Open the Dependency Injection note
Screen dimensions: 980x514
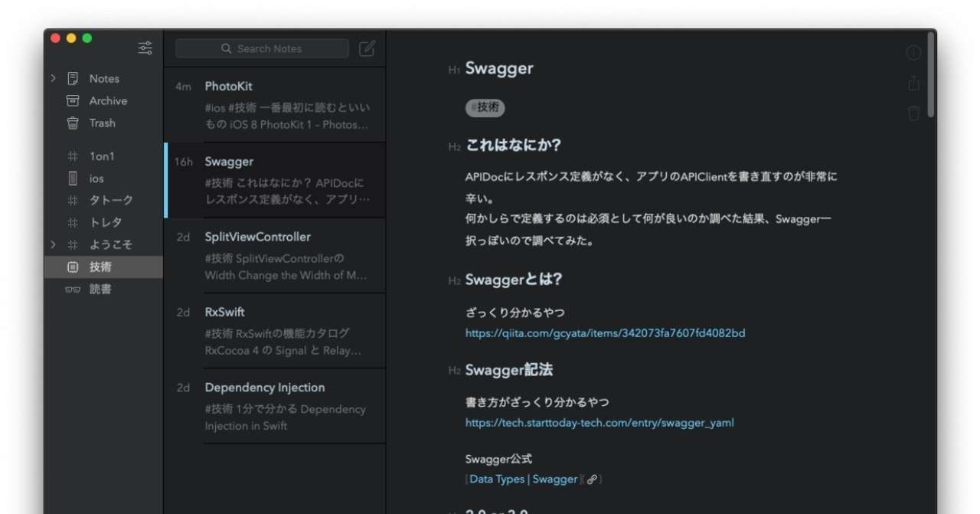click(x=274, y=405)
